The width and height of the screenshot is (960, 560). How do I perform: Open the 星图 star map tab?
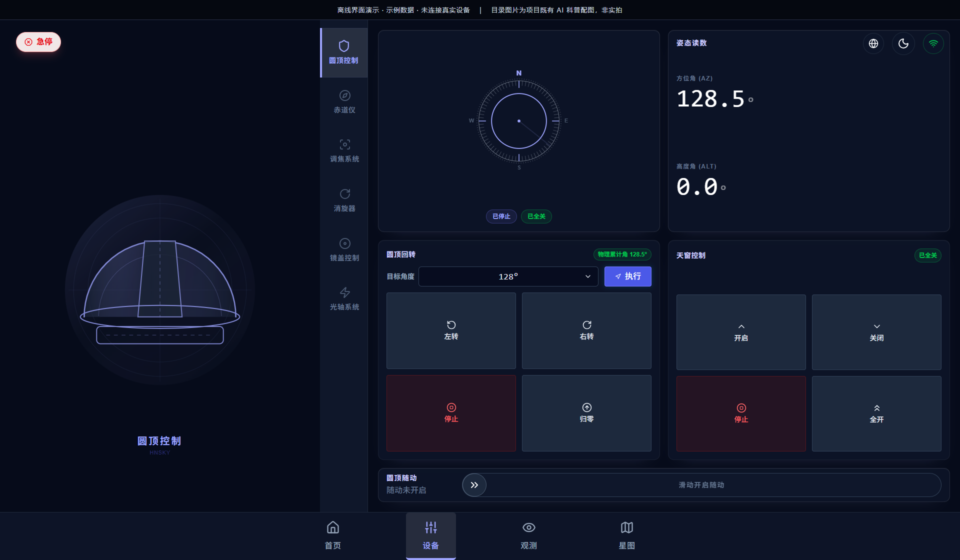point(627,535)
